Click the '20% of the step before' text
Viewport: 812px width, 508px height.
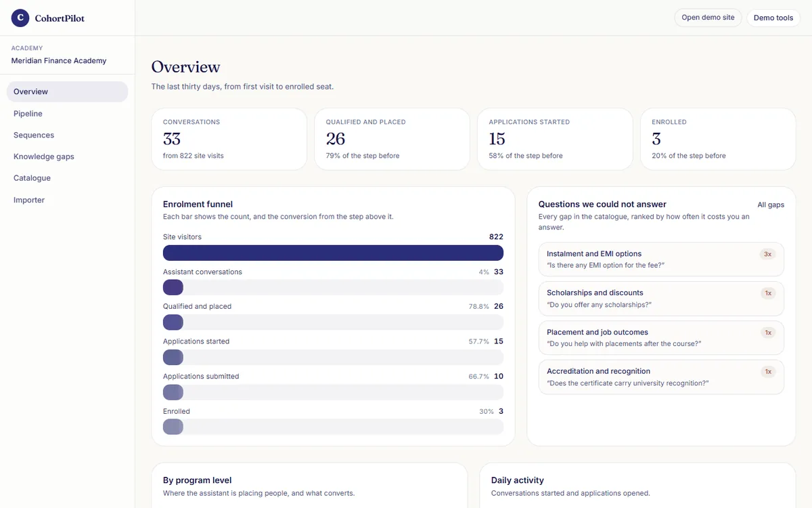(689, 156)
